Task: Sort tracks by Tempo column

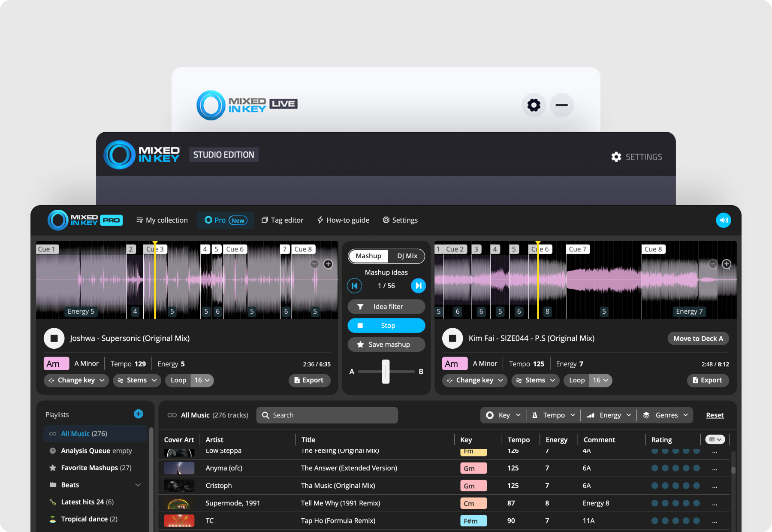Action: 519,440
